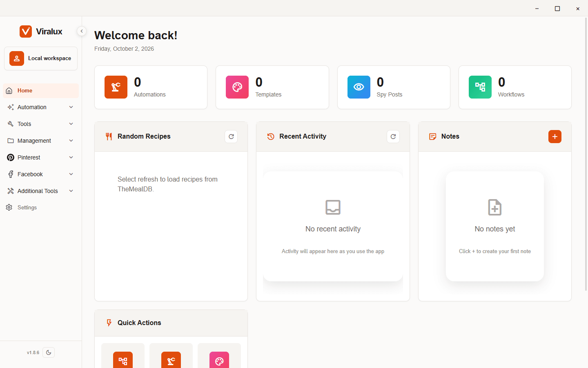Viewport: 588px width, 368px height.
Task: Click the automation robot-arm quick action tile
Action: coord(171,356)
